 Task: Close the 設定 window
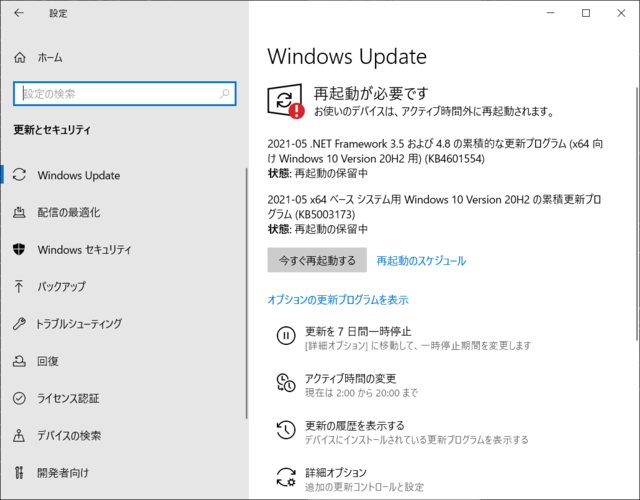click(x=621, y=13)
